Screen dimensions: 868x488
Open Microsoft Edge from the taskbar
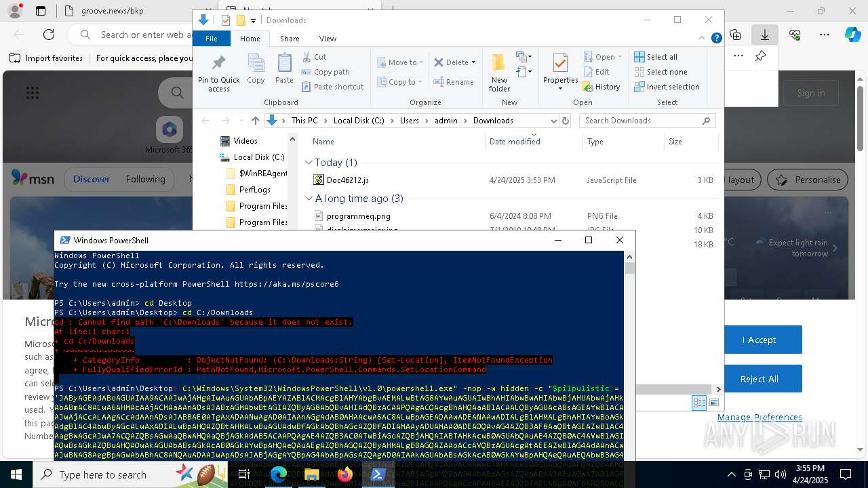[279, 474]
